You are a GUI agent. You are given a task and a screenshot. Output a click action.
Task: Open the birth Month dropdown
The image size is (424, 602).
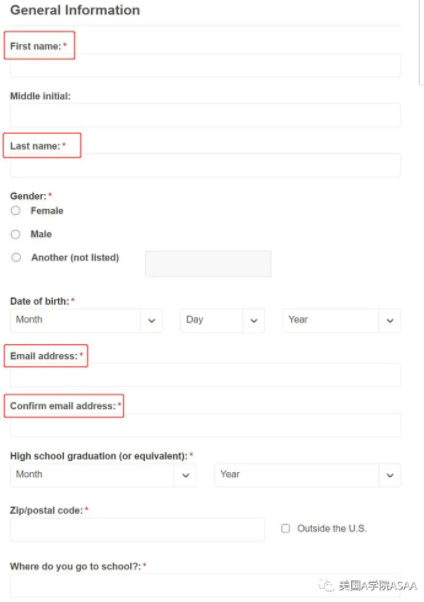tap(86, 320)
